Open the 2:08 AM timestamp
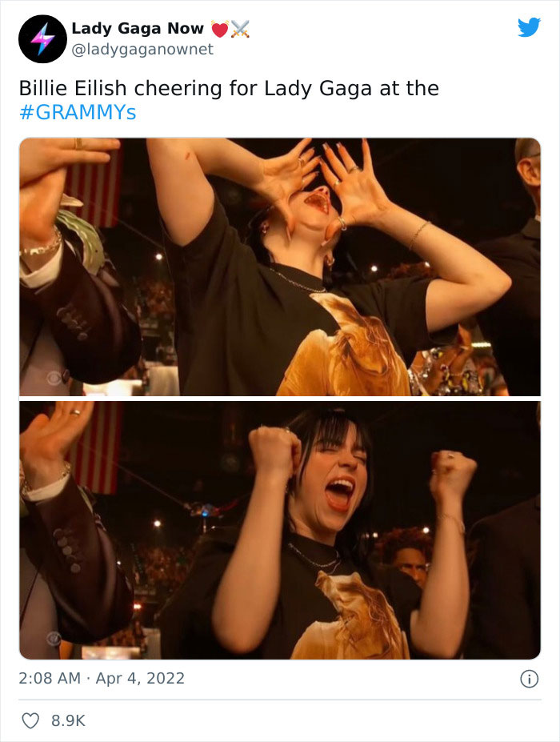560x742 pixels. click(50, 678)
